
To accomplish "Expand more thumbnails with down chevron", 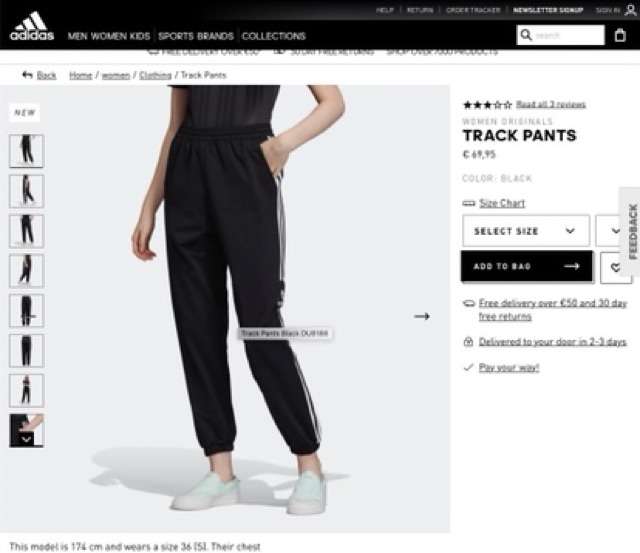I will (x=27, y=440).
